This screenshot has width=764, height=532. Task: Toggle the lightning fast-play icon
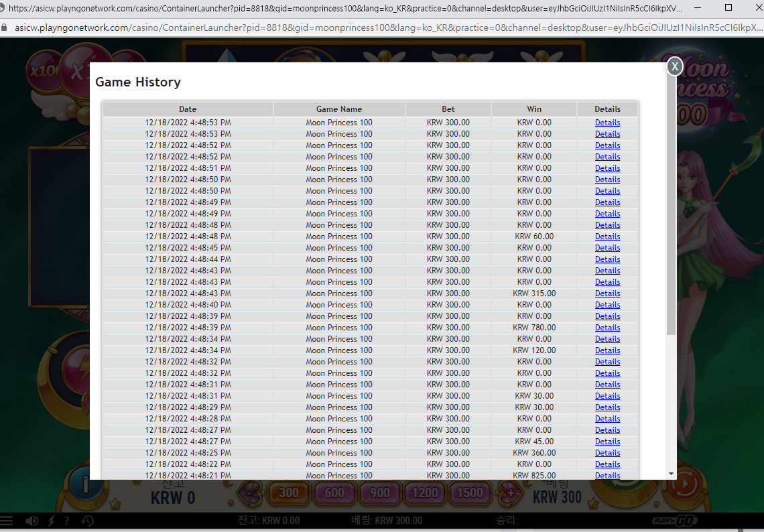point(51,521)
